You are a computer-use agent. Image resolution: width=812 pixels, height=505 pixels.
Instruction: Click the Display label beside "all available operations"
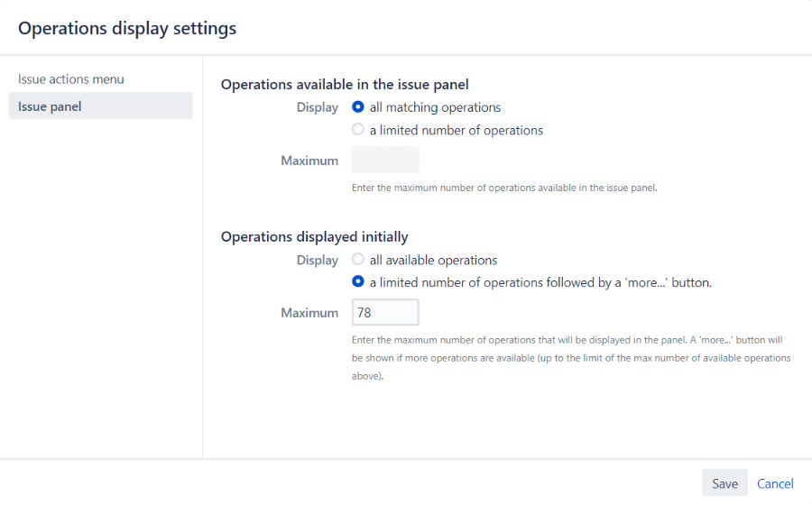pyautogui.click(x=318, y=260)
